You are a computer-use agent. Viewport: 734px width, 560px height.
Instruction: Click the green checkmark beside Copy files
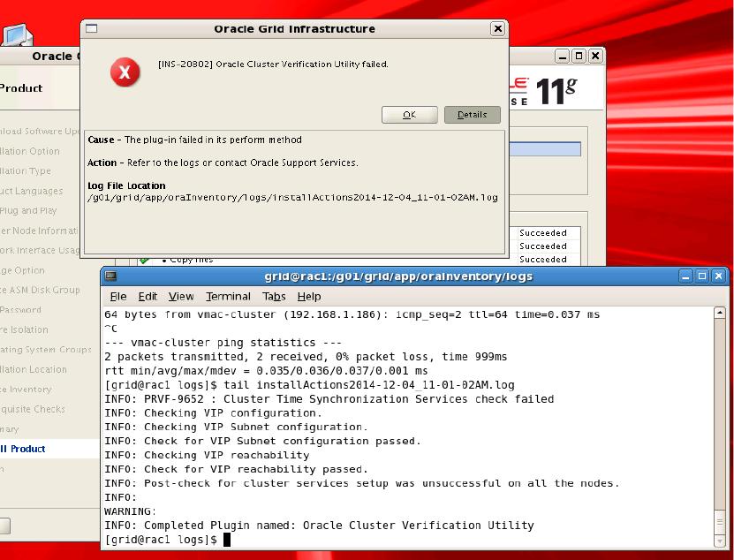coord(144,261)
